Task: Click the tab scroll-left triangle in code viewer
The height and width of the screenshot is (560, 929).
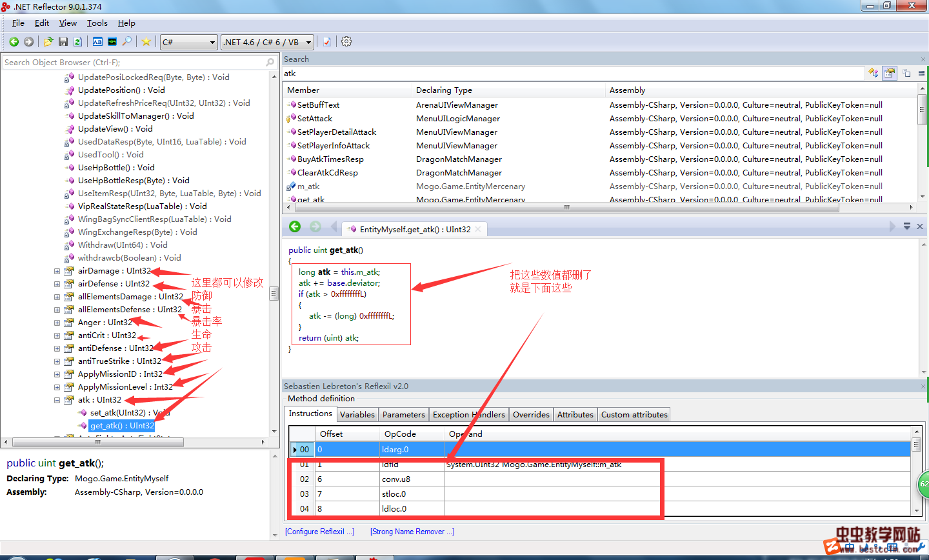Action: [334, 226]
